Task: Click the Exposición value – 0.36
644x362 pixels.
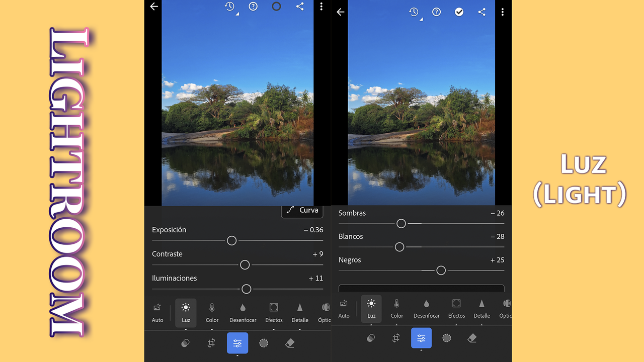Action: [313, 230]
